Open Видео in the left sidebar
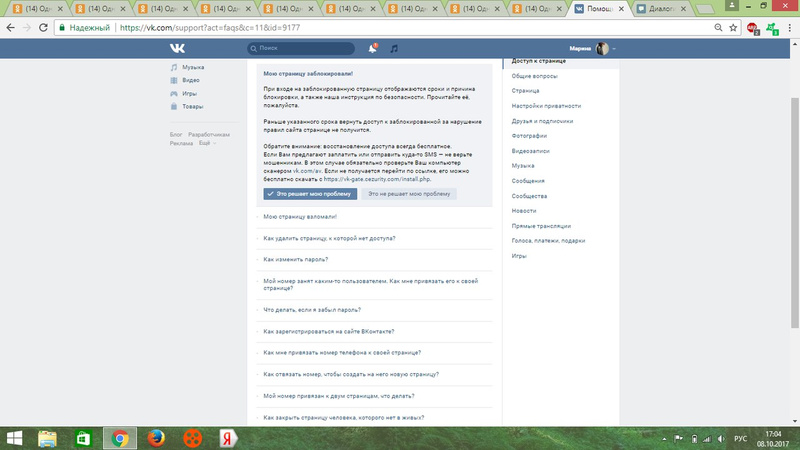800x450 pixels. point(191,80)
